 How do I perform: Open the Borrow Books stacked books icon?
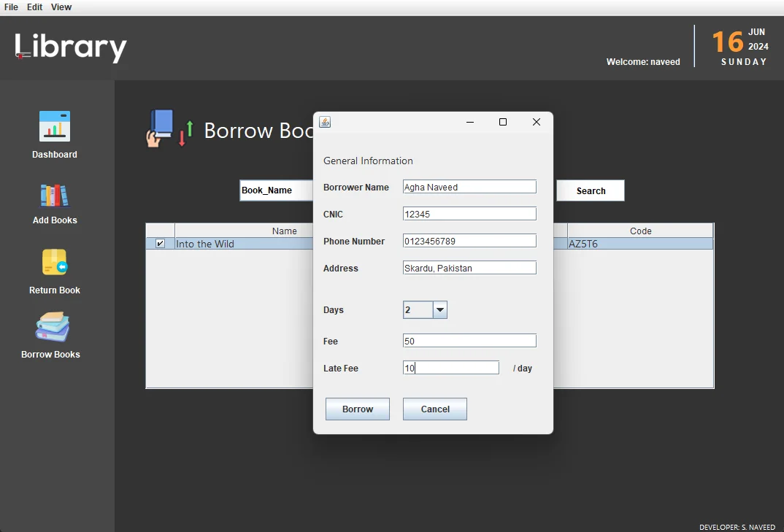[53, 326]
